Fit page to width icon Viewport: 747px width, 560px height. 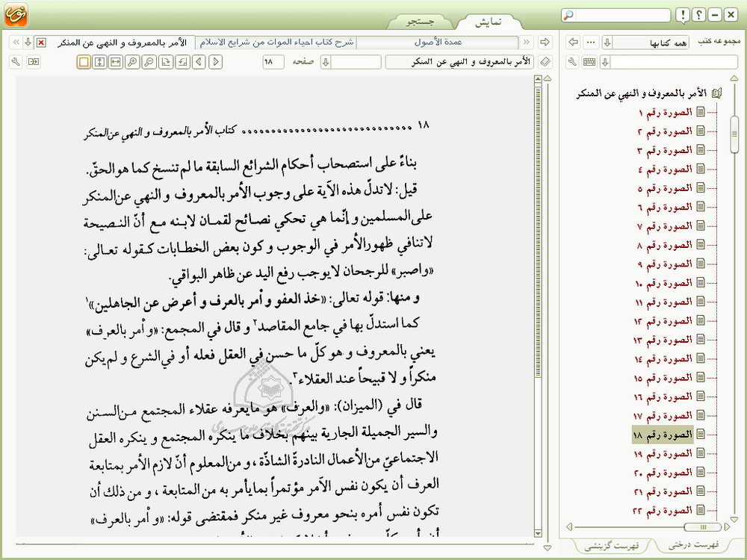point(115,62)
